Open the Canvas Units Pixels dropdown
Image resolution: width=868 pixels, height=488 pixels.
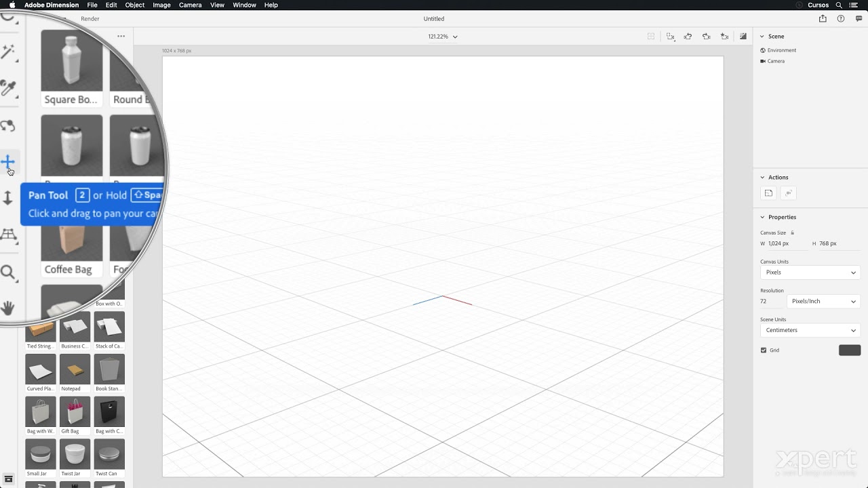tap(810, 272)
